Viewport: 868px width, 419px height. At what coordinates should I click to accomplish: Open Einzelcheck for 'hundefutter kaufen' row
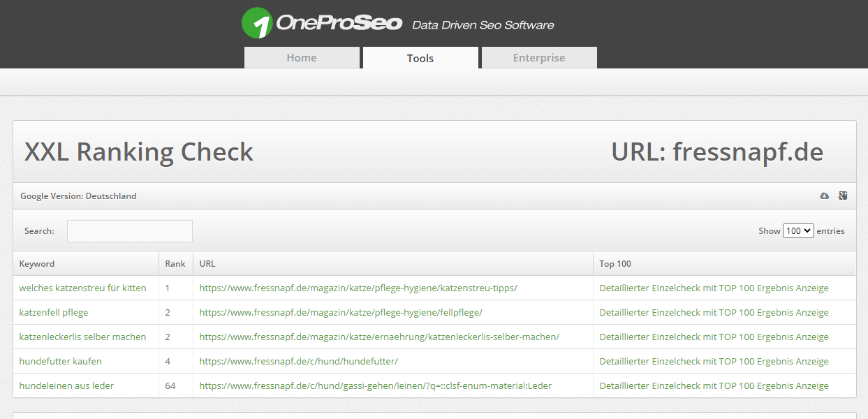[x=714, y=361]
